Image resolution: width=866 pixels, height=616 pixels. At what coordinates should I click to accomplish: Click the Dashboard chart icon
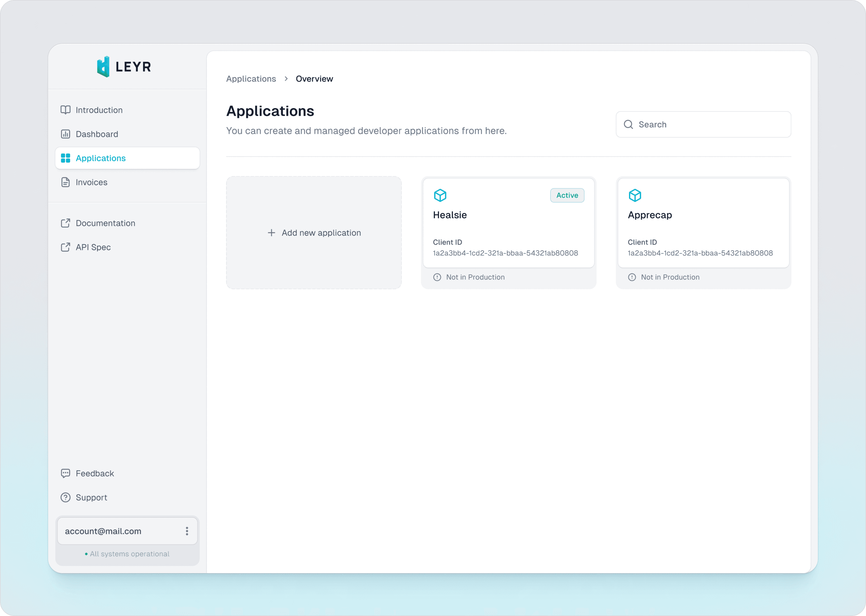pos(66,134)
